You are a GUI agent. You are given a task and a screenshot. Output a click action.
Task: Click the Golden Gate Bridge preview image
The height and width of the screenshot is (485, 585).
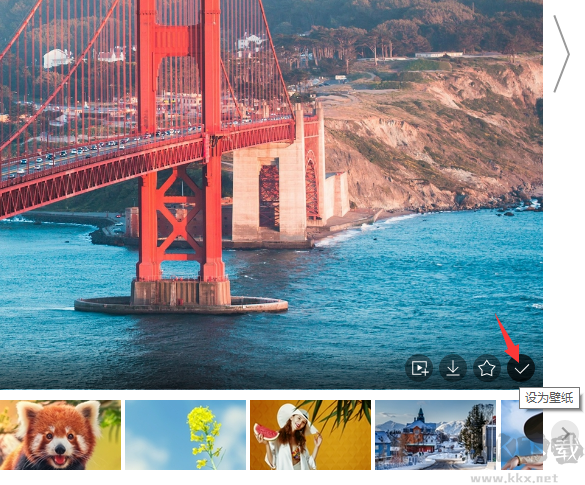coord(271,194)
